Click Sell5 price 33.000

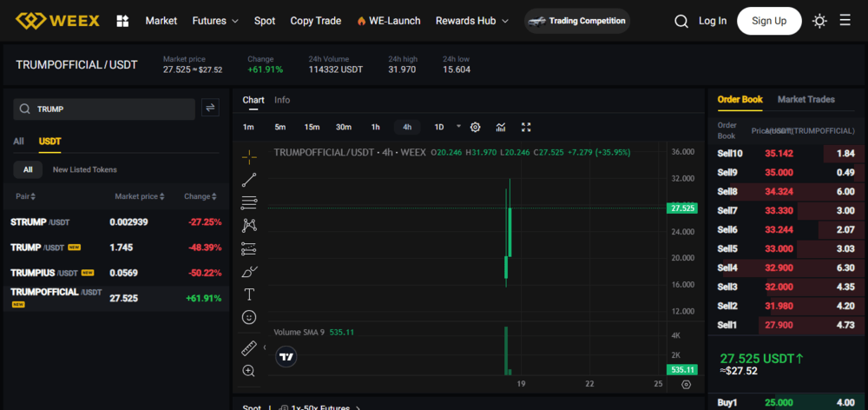click(779, 248)
